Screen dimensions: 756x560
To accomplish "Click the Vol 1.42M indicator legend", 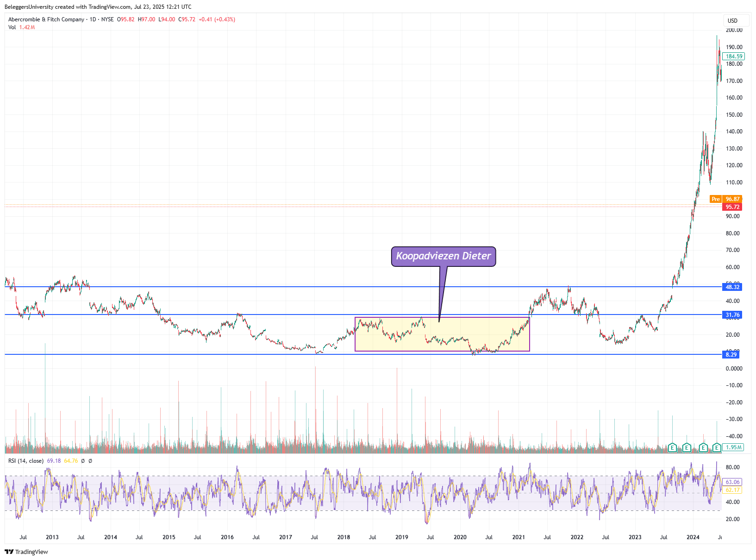I will [21, 27].
